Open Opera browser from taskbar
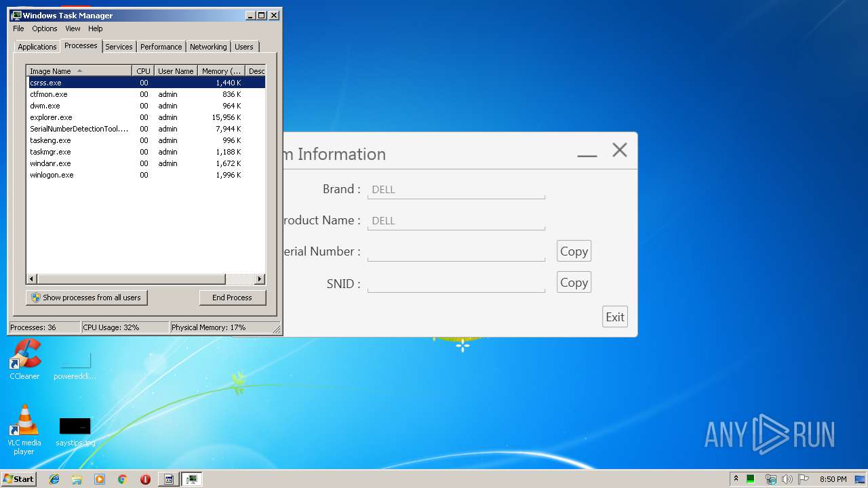The width and height of the screenshot is (868, 488). pyautogui.click(x=145, y=479)
